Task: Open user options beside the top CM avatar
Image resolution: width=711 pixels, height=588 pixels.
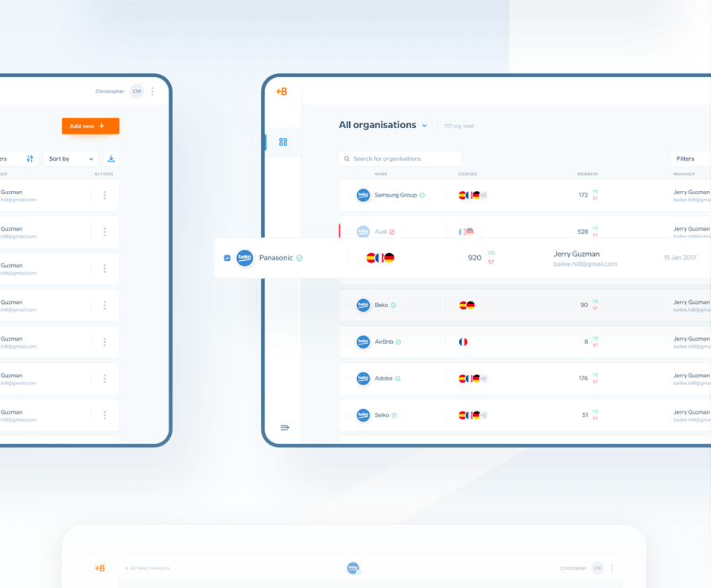Action: tap(153, 92)
